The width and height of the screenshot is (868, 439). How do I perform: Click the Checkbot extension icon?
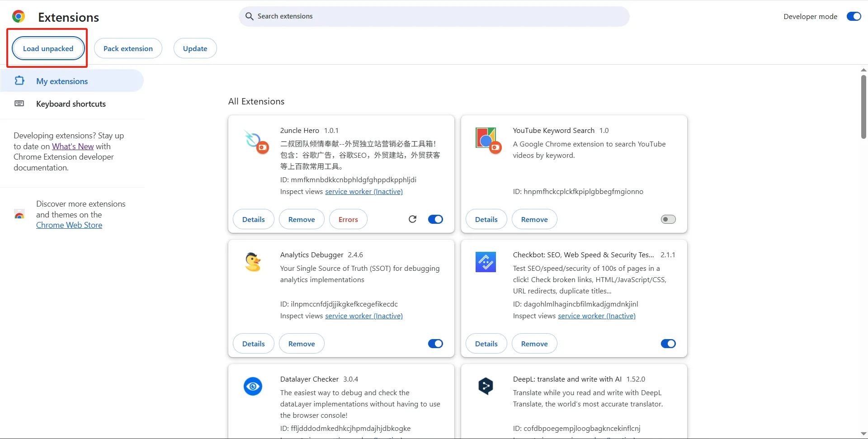[x=486, y=262]
